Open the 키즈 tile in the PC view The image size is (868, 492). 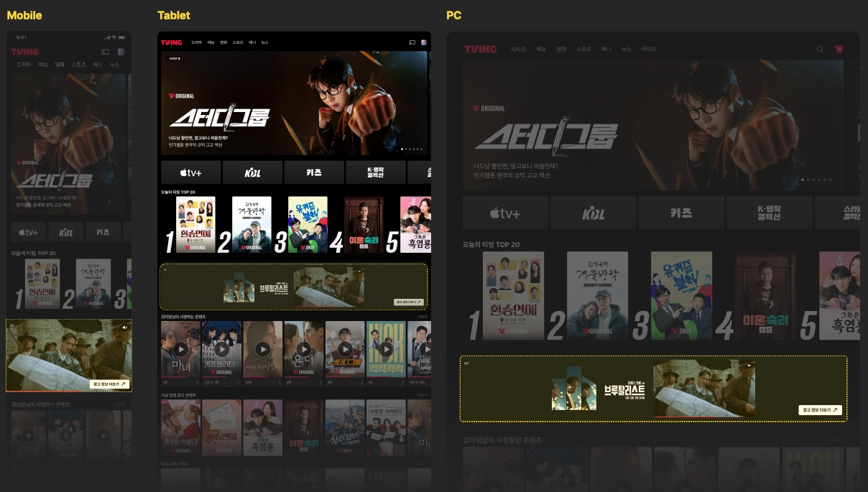681,213
